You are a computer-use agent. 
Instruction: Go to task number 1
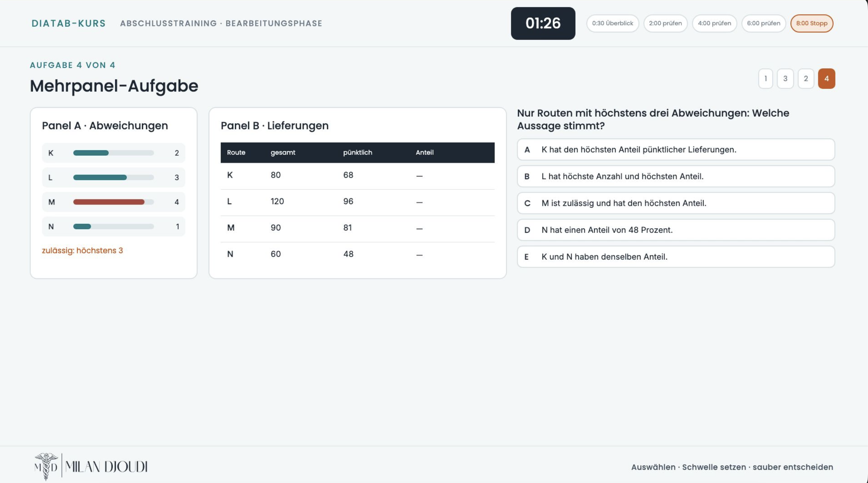point(765,79)
